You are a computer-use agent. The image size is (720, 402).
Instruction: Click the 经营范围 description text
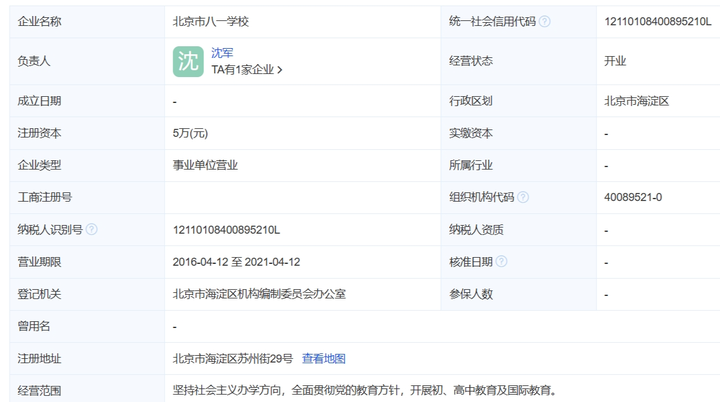[x=365, y=391]
